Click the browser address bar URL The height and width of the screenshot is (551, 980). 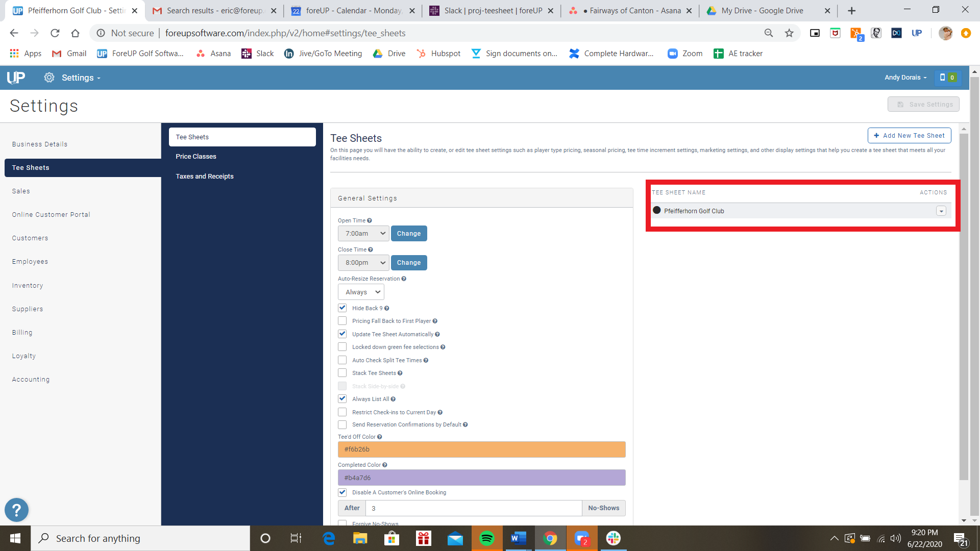pyautogui.click(x=285, y=33)
